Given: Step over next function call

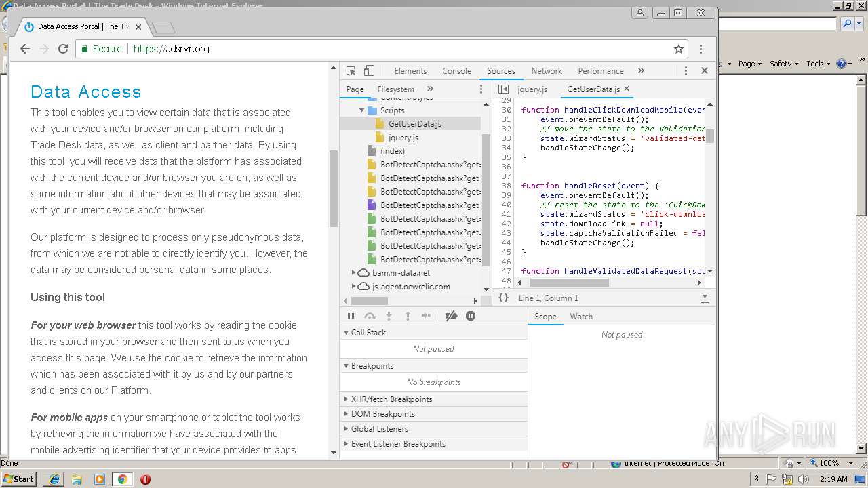Looking at the screenshot, I should pos(370,316).
